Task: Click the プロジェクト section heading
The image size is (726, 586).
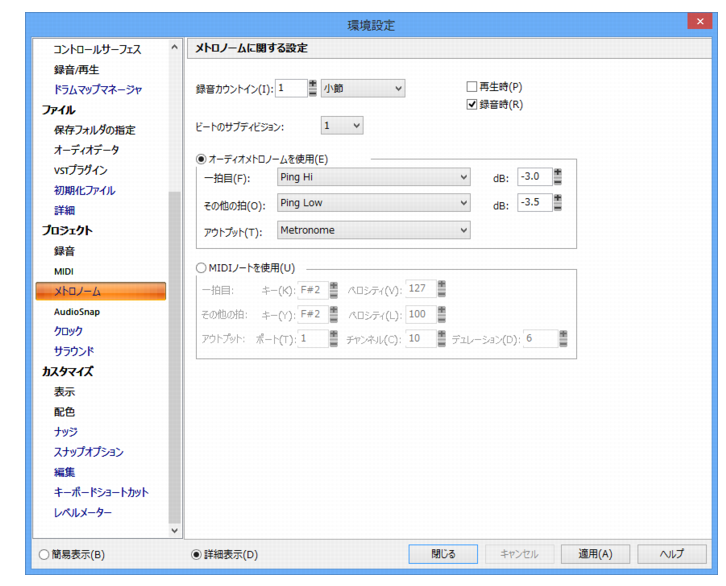Action: pos(67,231)
